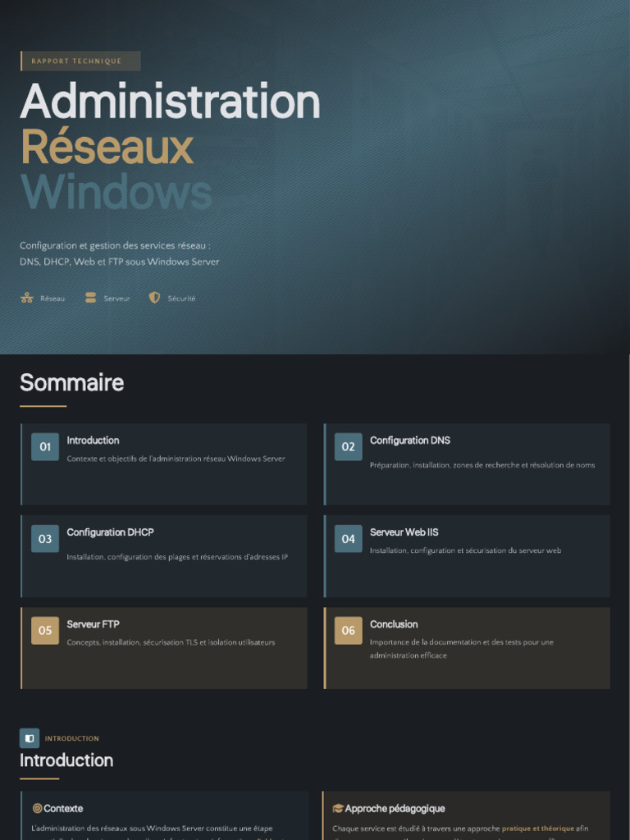
Task: Select the 06 number badge
Action: pyautogui.click(x=348, y=631)
